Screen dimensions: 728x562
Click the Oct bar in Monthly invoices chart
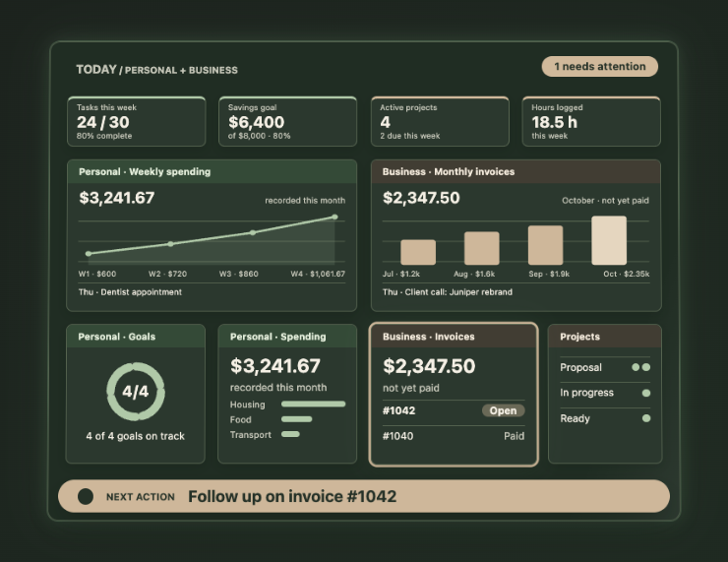[x=609, y=240]
